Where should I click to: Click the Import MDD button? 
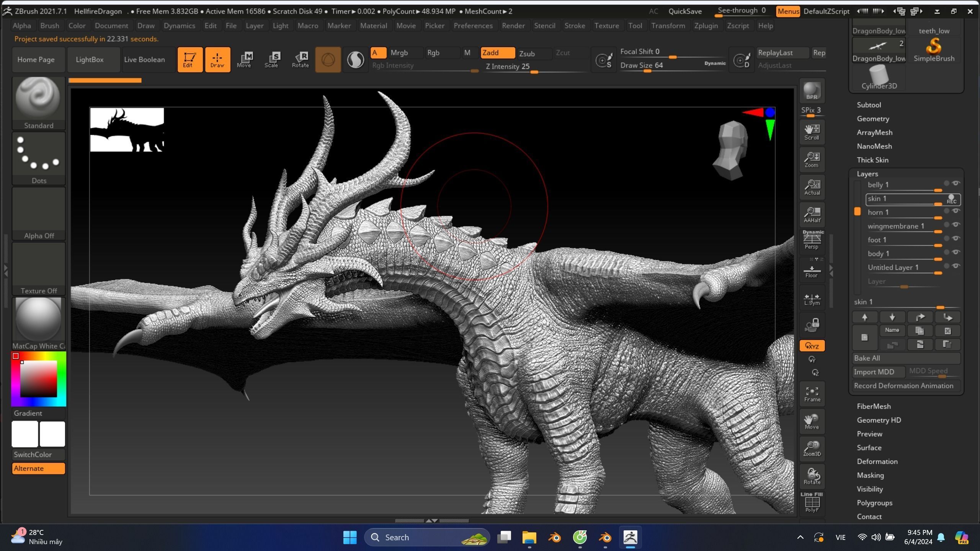tap(878, 372)
